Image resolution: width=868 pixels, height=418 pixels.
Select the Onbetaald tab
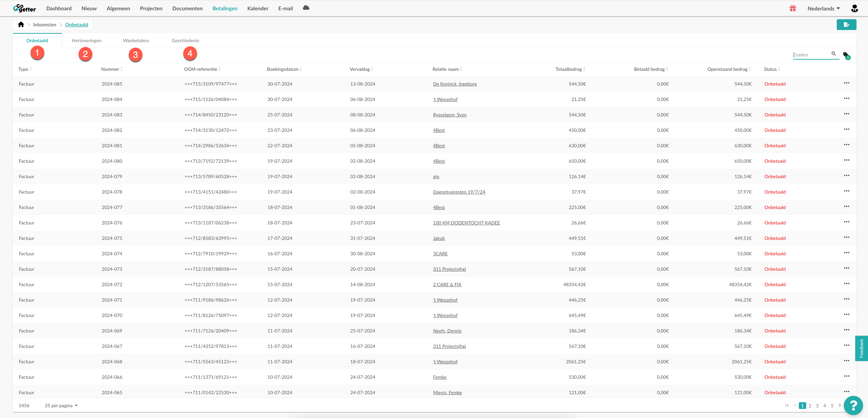pyautogui.click(x=37, y=41)
